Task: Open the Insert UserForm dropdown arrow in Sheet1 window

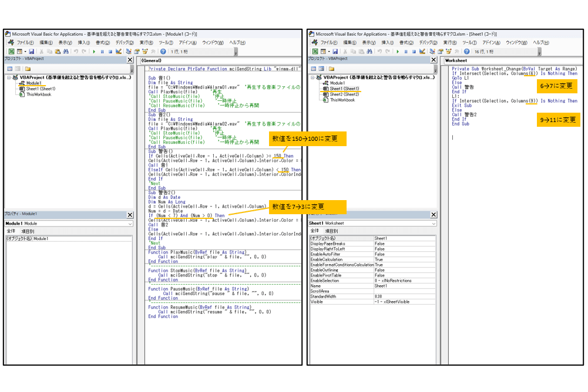Action: tap(329, 52)
